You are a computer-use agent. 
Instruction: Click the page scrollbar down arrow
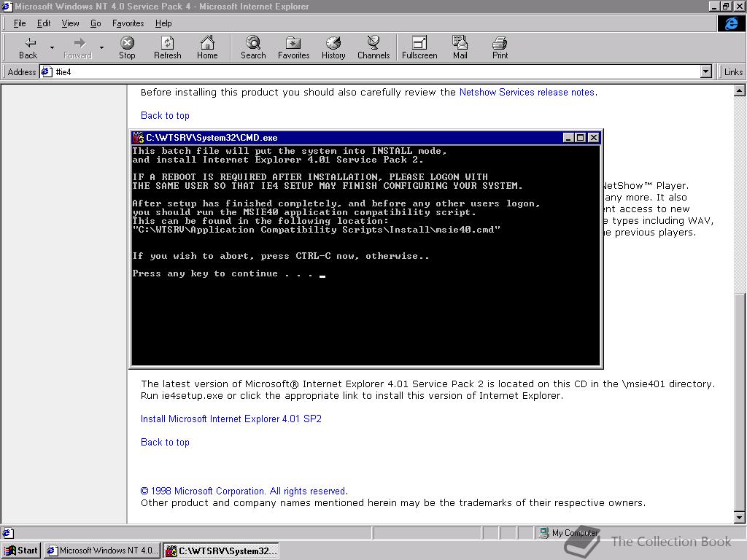pyautogui.click(x=740, y=517)
